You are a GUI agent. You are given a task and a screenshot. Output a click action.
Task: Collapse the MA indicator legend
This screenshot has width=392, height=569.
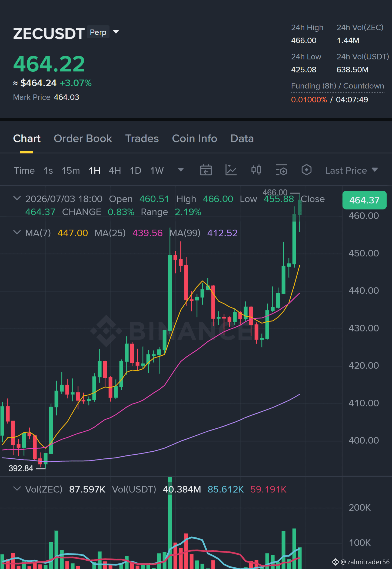tap(17, 233)
